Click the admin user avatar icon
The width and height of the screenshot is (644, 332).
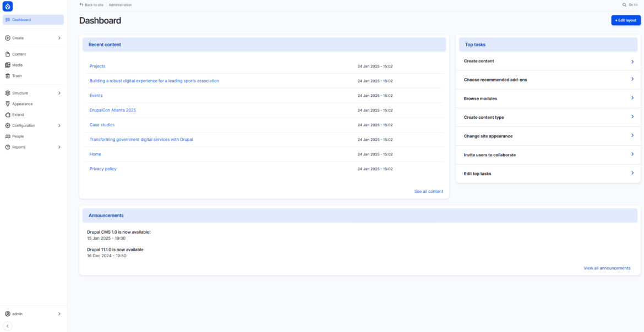8,314
